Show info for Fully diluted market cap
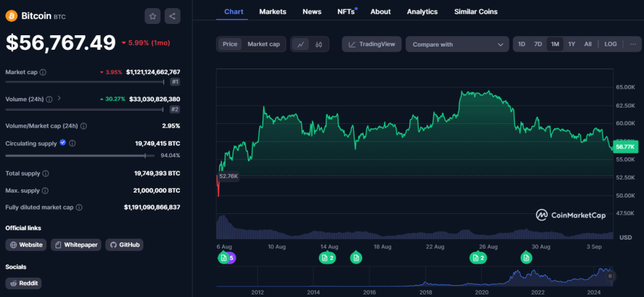The width and height of the screenshot is (644, 297). pyautogui.click(x=79, y=208)
